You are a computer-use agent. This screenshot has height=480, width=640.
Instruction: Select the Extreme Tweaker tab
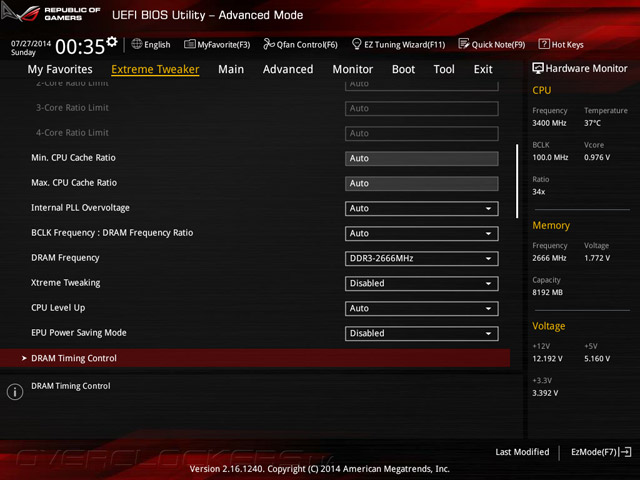(155, 69)
